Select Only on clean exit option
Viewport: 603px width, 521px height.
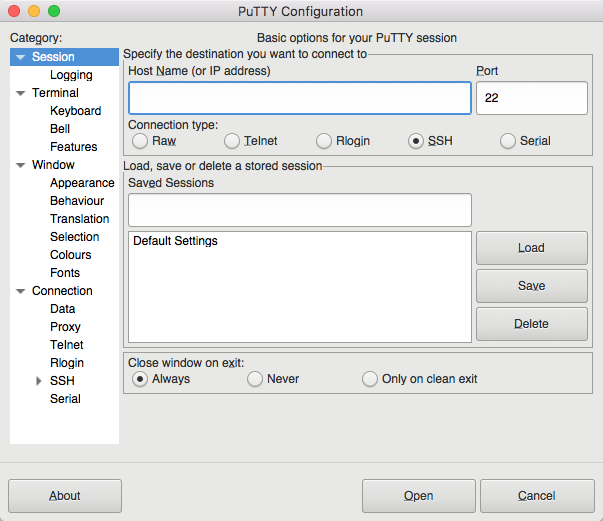[370, 379]
